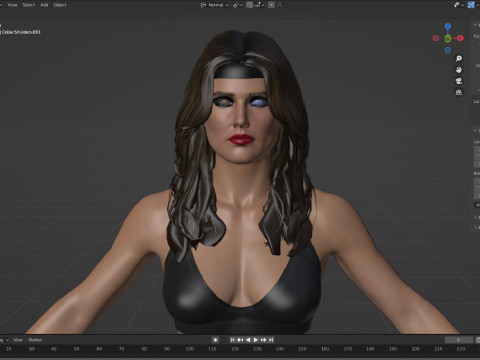Viewport: 480px width, 360px height.
Task: Click the timeline clock icon beside frame field
Action: [478, 340]
